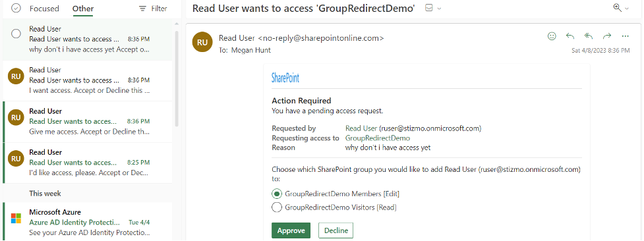
Task: Open Azure AD Identity Protection email
Action: pyautogui.click(x=88, y=222)
